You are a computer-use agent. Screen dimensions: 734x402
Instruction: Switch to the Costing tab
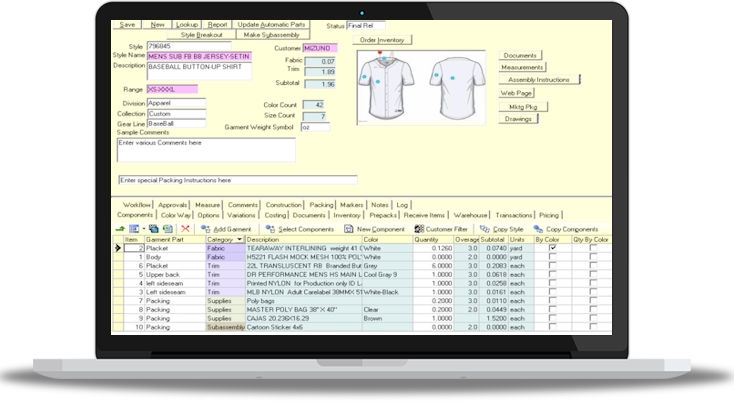click(275, 215)
